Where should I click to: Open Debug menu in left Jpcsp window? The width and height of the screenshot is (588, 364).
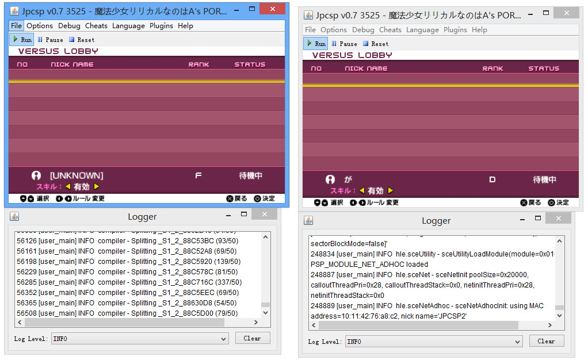click(x=70, y=26)
